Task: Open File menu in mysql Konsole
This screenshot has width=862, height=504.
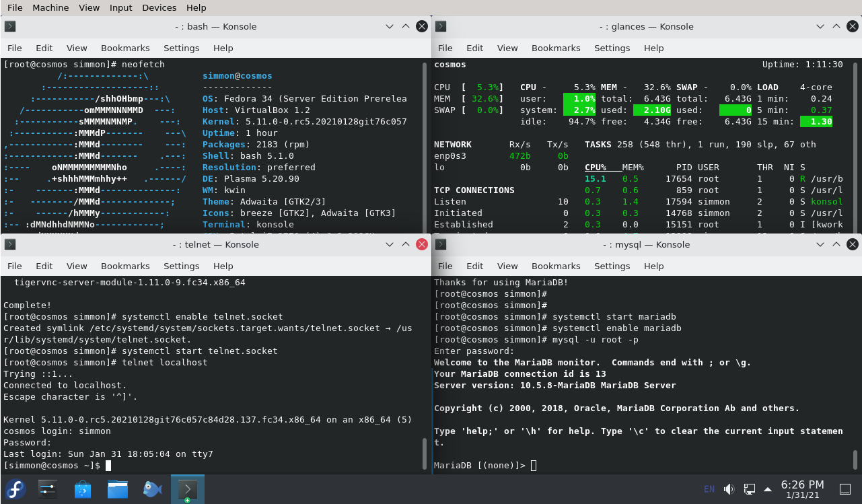Action: click(445, 266)
